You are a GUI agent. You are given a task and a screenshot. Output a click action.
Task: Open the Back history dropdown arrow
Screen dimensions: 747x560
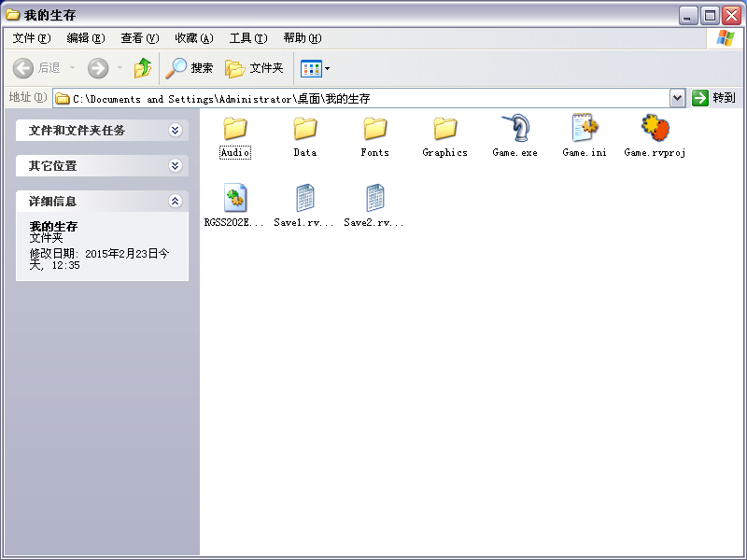pos(73,68)
